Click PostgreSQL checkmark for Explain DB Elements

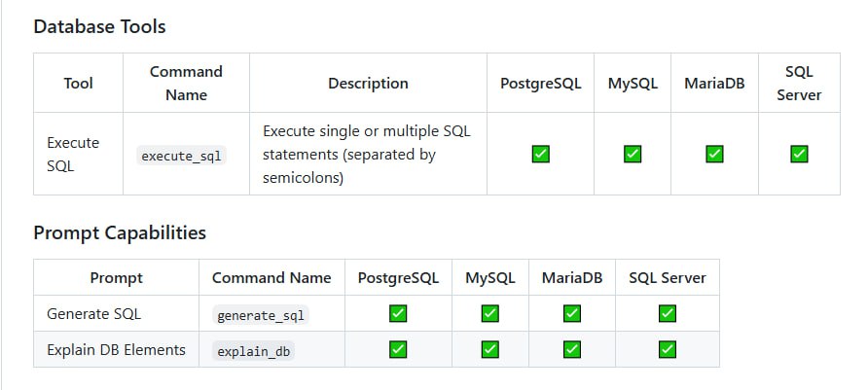[398, 349]
